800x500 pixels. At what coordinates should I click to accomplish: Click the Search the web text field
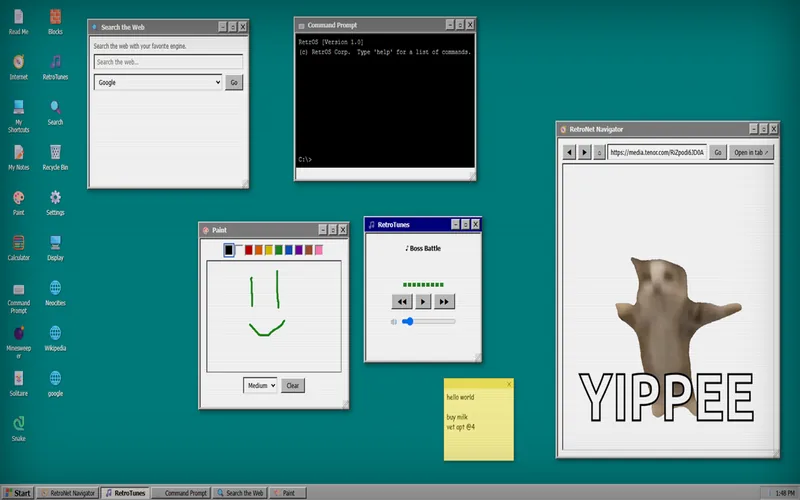click(x=168, y=62)
